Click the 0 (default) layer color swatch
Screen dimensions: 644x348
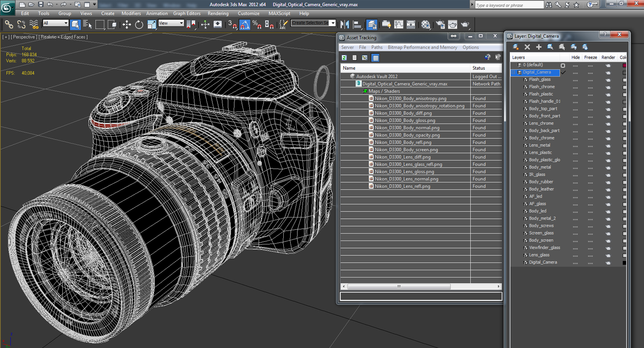(624, 65)
